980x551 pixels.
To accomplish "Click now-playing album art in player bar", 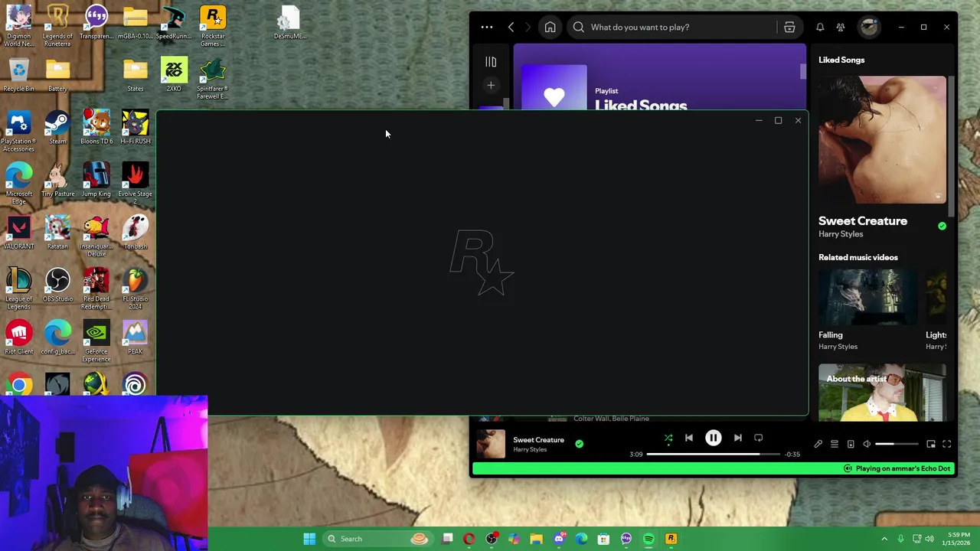I will [491, 444].
